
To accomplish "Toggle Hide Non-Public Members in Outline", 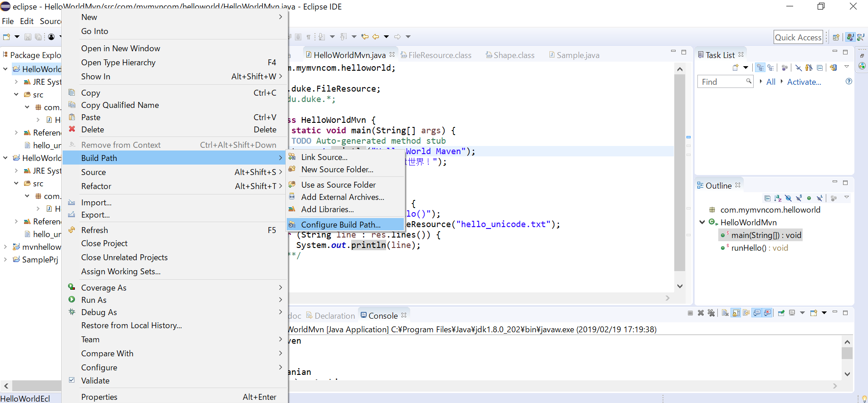I will coord(809,198).
